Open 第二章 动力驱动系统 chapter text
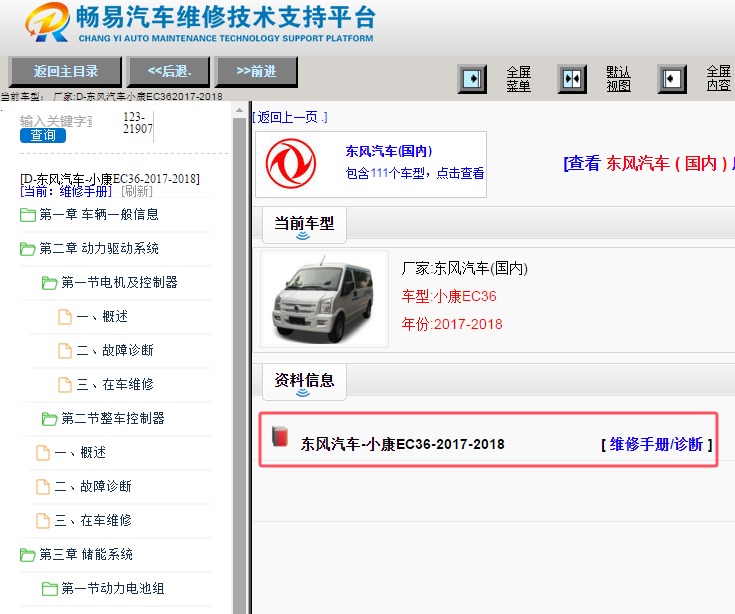Screen dimensions: 735x614 pyautogui.click(x=99, y=248)
